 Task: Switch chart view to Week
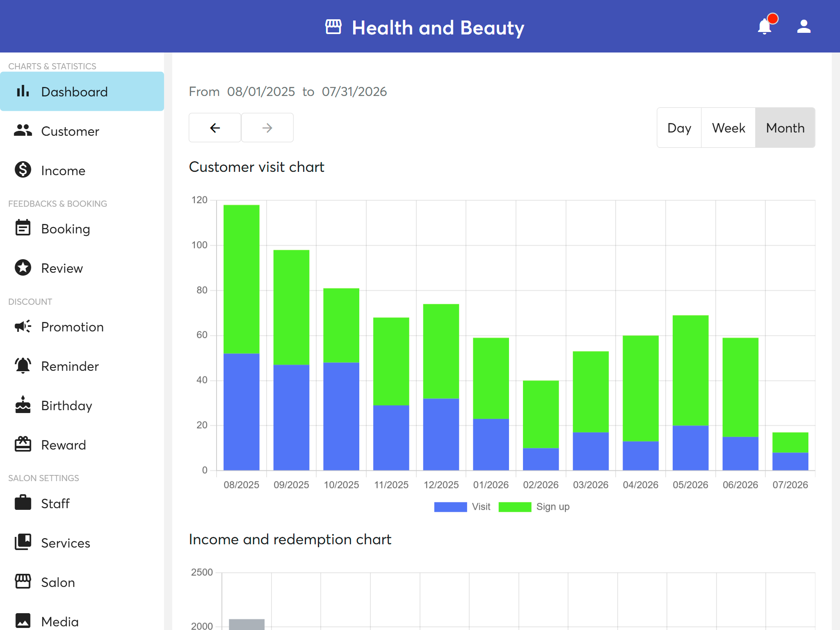pyautogui.click(x=728, y=128)
